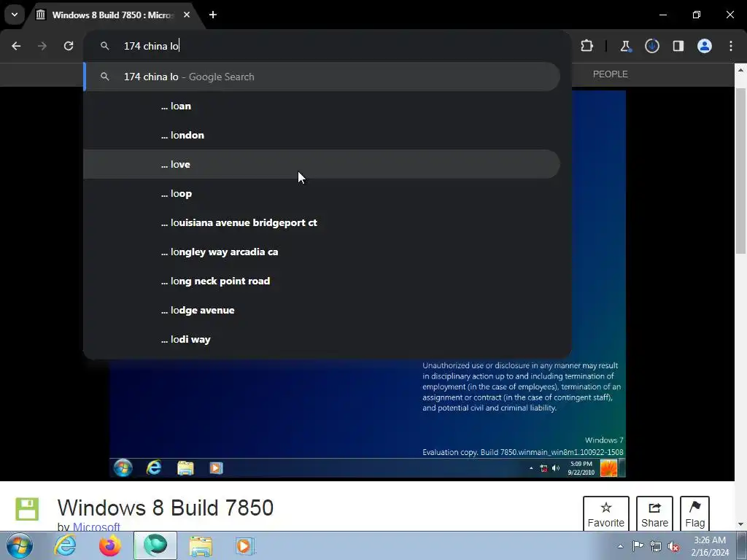Launch Internet Explorer from host taskbar
This screenshot has width=747, height=560.
(65, 545)
